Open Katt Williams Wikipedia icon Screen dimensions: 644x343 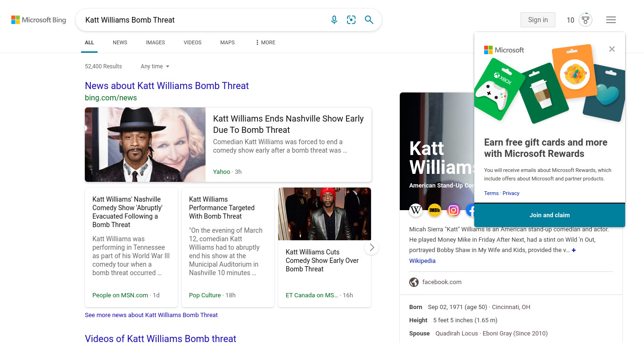pyautogui.click(x=416, y=210)
